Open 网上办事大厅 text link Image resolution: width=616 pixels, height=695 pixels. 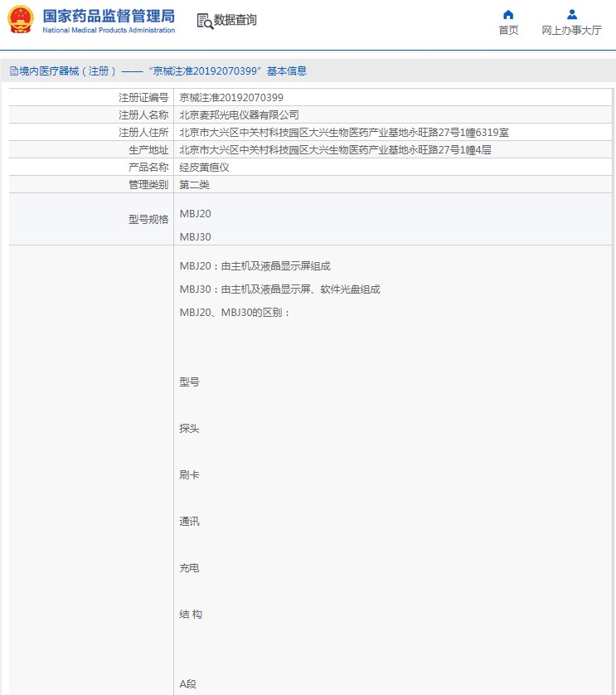coord(571,31)
